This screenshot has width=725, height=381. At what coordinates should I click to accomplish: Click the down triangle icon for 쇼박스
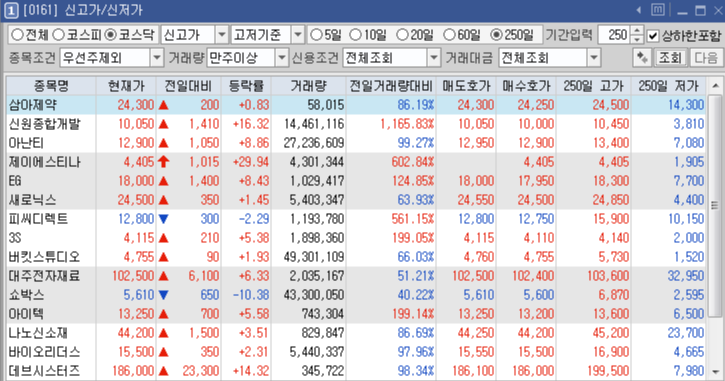pyautogui.click(x=163, y=295)
